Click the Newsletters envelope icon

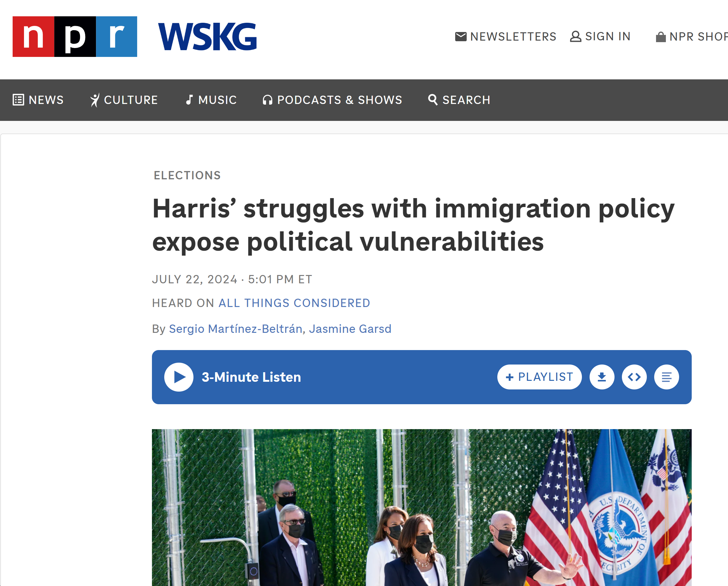(460, 37)
